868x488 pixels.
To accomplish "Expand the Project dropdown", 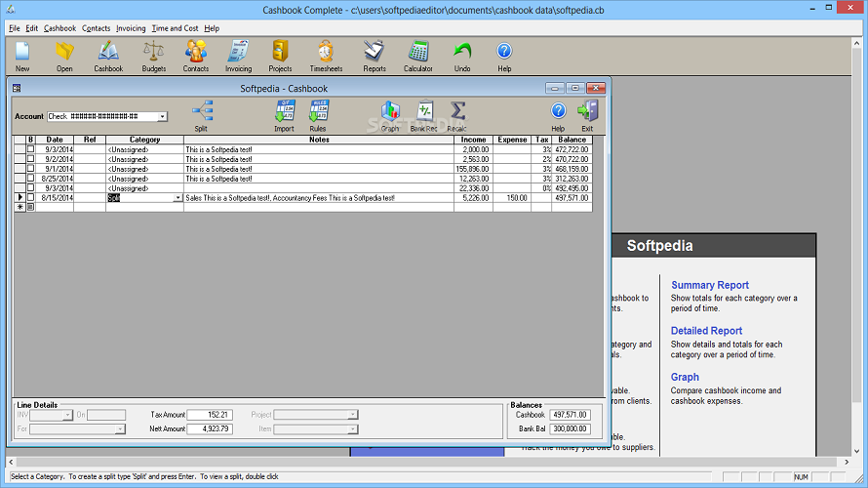I will [x=353, y=415].
